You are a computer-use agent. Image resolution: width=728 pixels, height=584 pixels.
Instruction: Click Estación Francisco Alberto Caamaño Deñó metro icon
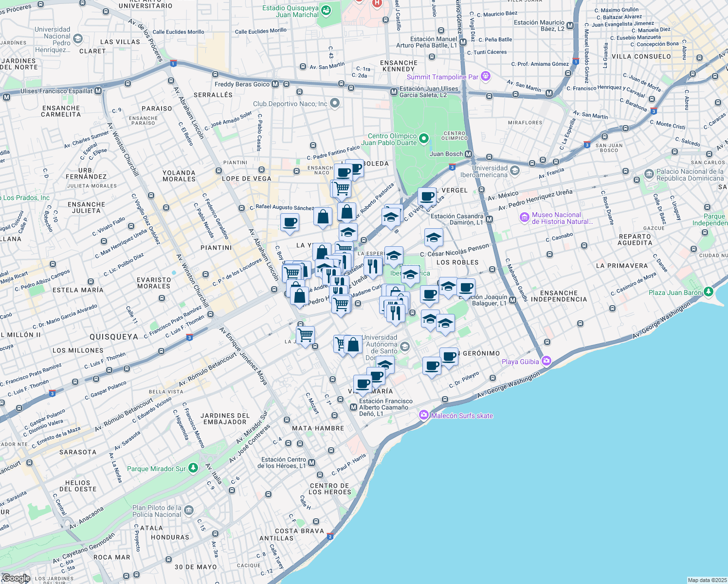tap(354, 407)
